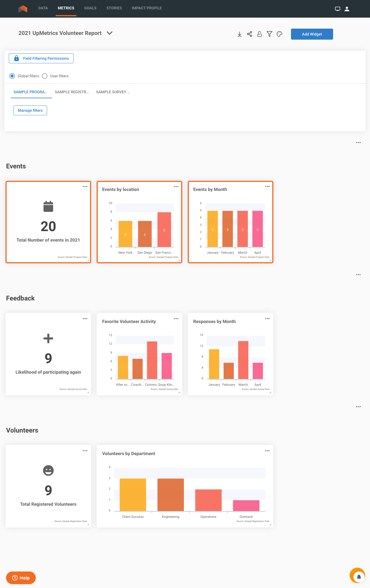Image resolution: width=370 pixels, height=588 pixels.
Task: Open the filter funnel icon
Action: point(270,34)
